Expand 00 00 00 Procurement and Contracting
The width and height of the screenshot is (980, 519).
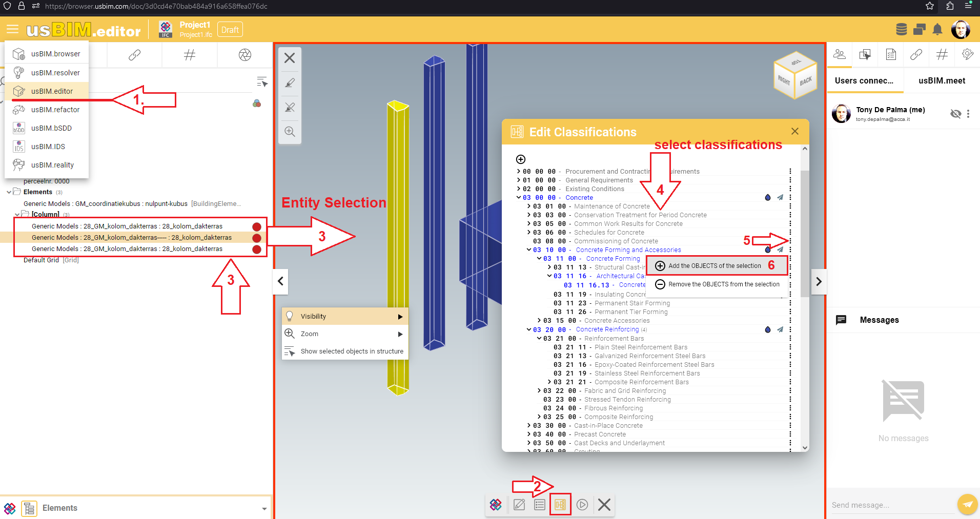pos(519,171)
